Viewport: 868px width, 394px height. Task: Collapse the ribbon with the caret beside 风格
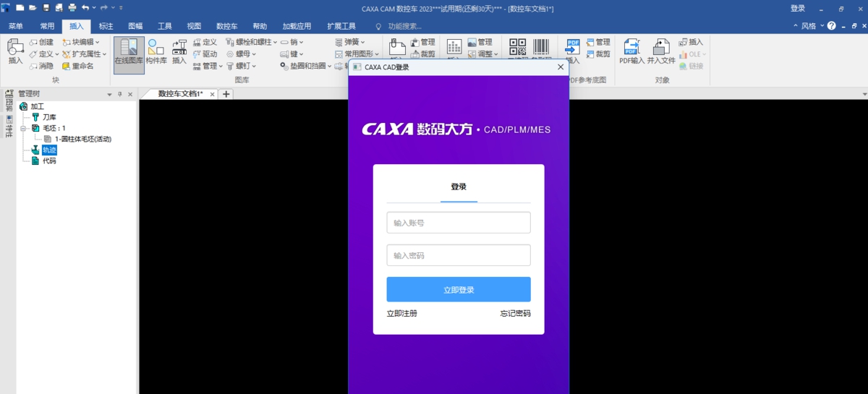pyautogui.click(x=796, y=26)
